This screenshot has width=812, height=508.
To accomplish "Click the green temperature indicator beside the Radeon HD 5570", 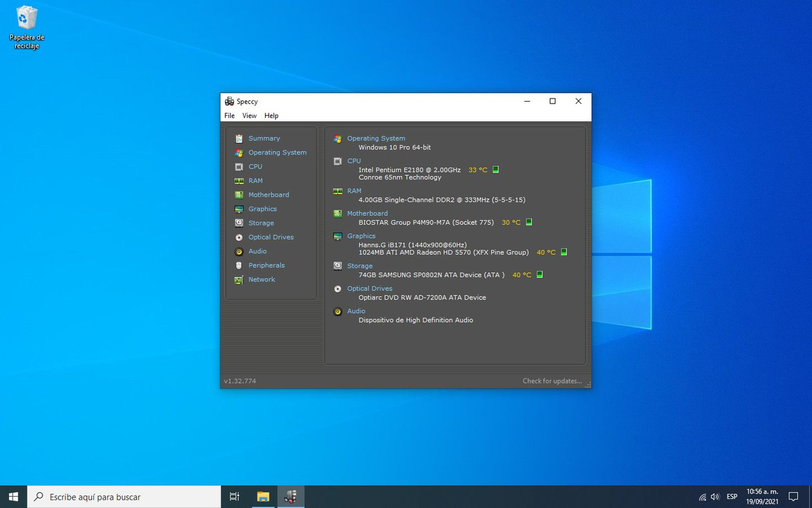I will [x=563, y=252].
